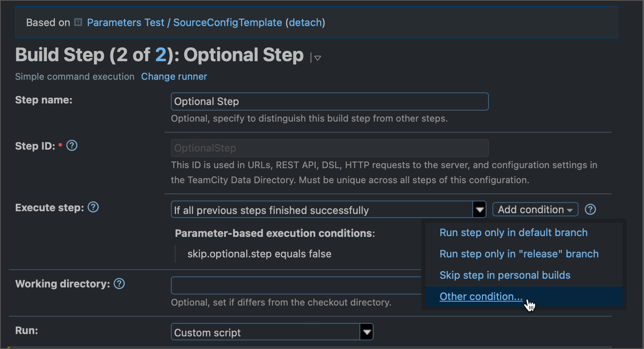Screen dimensions: 644x349
Task: Select Other condition from the menu
Action: 481,296
